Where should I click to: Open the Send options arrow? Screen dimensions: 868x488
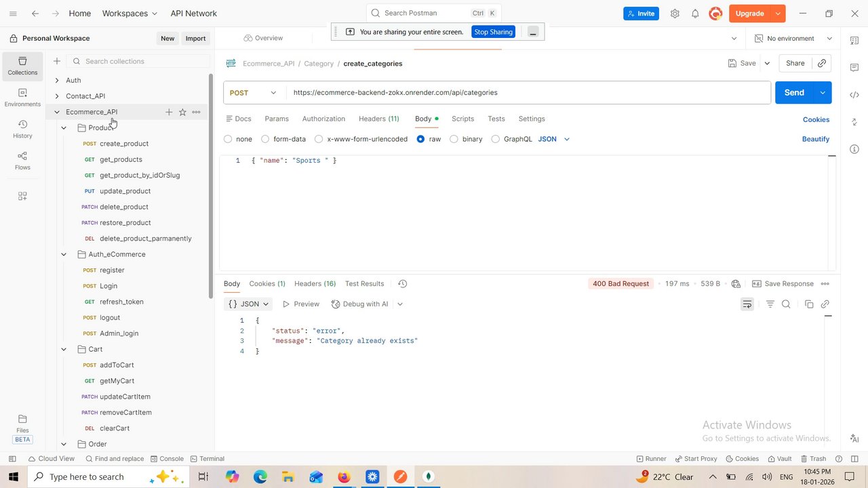pyautogui.click(x=823, y=93)
